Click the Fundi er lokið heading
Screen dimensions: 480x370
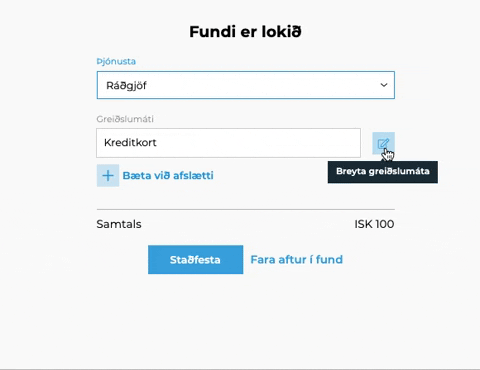(245, 32)
